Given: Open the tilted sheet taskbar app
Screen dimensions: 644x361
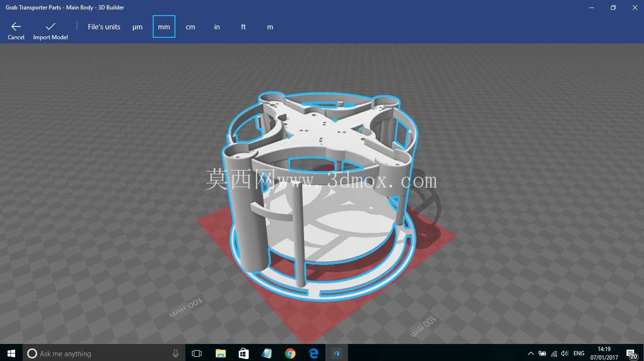Looking at the screenshot, I should [x=267, y=353].
